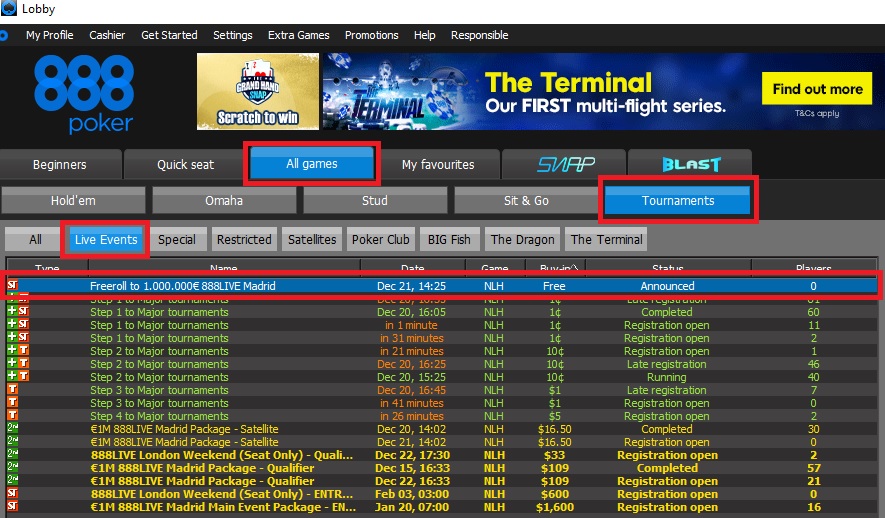Click type icon of Step 1 in 31 minutes
Image resolution: width=885 pixels, height=518 pixels.
click(x=17, y=337)
